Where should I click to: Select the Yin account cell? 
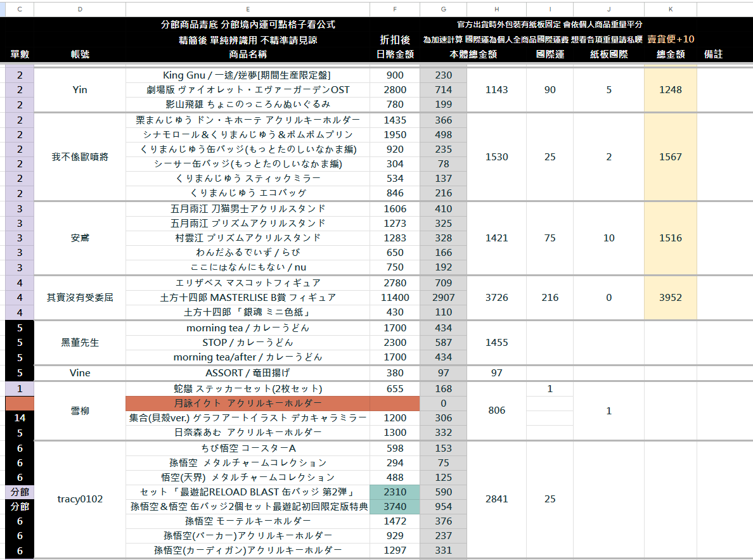(x=80, y=90)
